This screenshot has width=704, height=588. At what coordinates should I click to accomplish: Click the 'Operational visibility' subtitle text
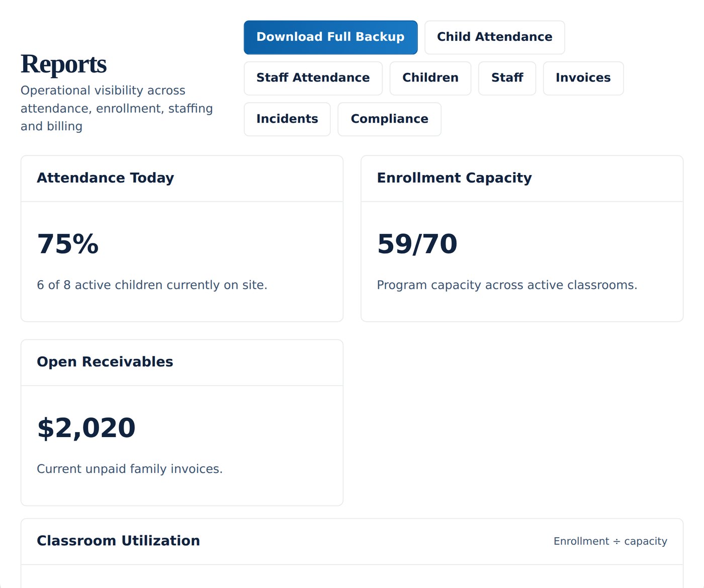pyautogui.click(x=117, y=108)
